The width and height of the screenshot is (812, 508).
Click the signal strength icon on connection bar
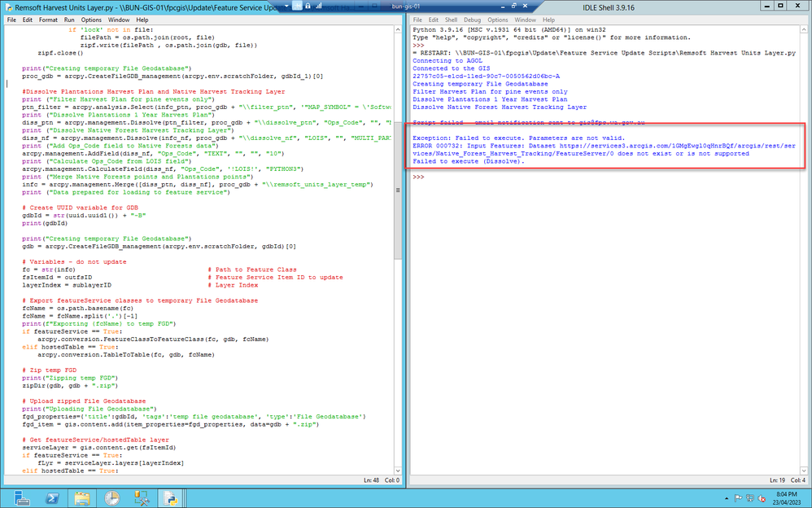click(318, 6)
